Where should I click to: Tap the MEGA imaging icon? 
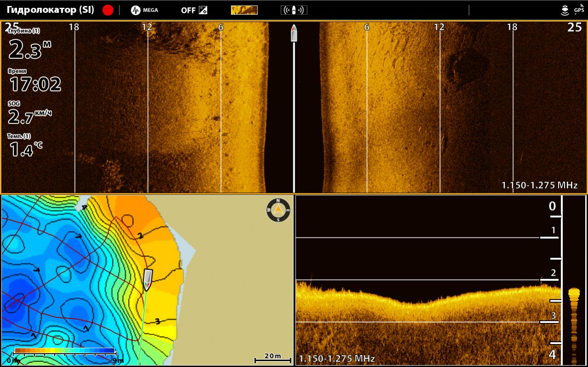coord(144,10)
